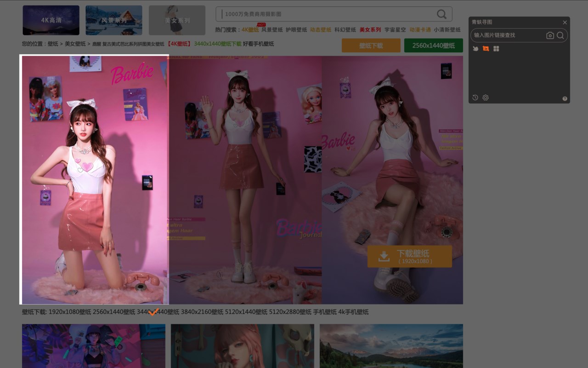Open the four-square grid view icon
This screenshot has width=588, height=368.
(496, 48)
